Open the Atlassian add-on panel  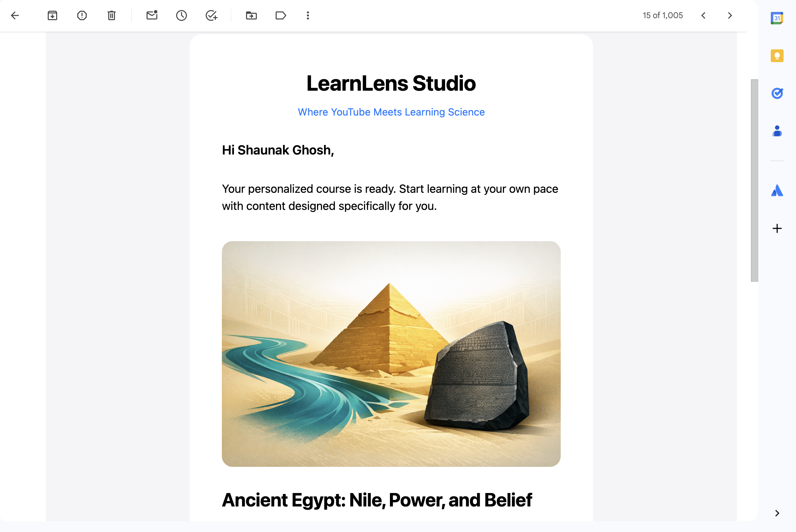pos(777,190)
